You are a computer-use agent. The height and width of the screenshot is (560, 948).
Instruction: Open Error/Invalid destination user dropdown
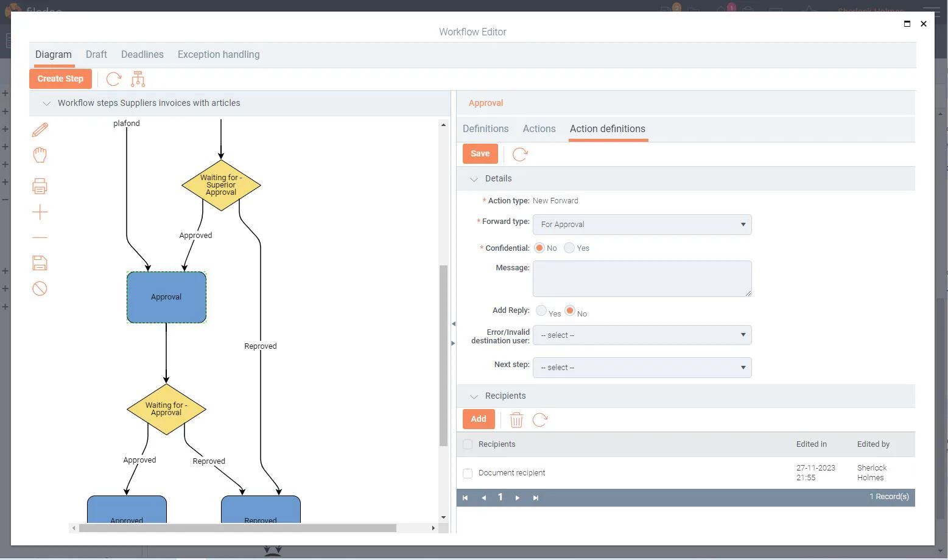tap(642, 335)
